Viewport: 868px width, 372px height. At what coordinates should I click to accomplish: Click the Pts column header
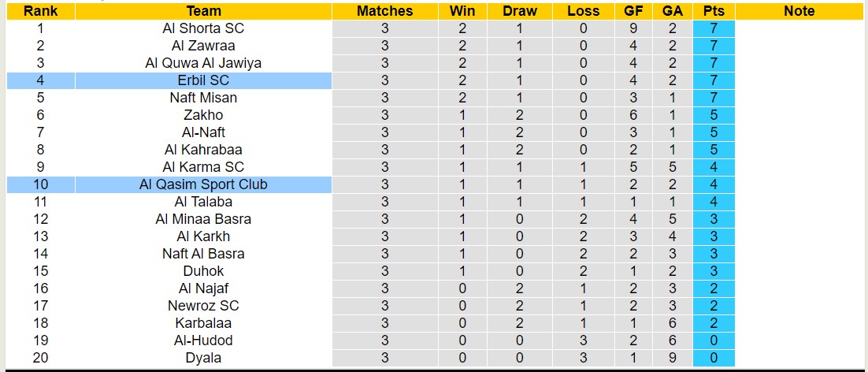point(714,11)
